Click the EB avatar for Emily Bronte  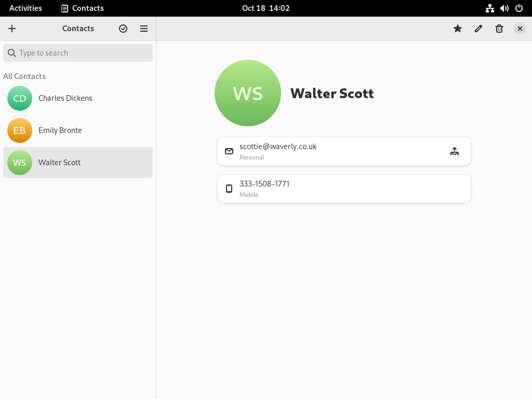(20, 130)
